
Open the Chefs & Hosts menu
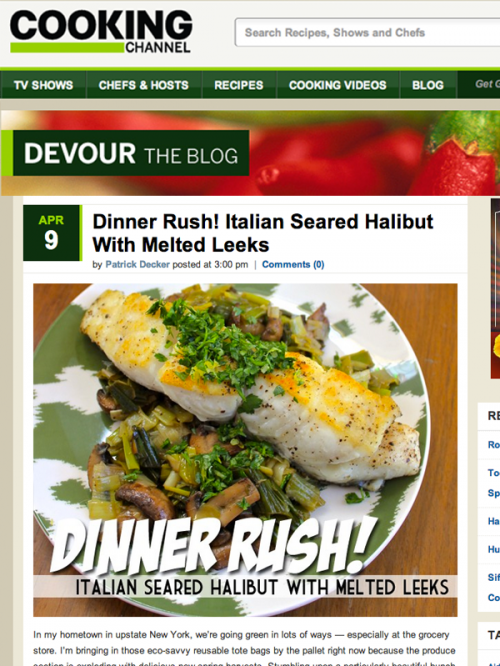[144, 85]
